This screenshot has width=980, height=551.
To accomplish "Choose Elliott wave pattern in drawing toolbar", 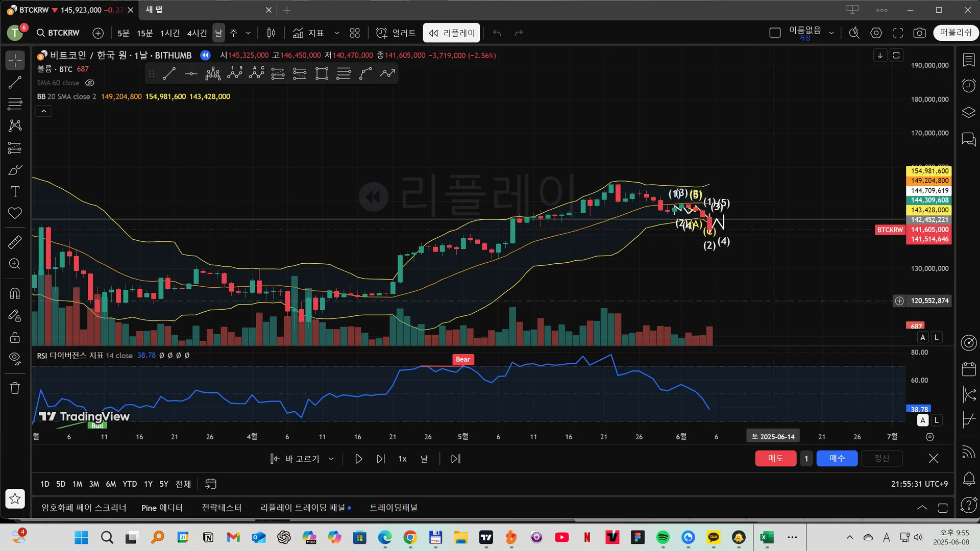I will point(234,73).
